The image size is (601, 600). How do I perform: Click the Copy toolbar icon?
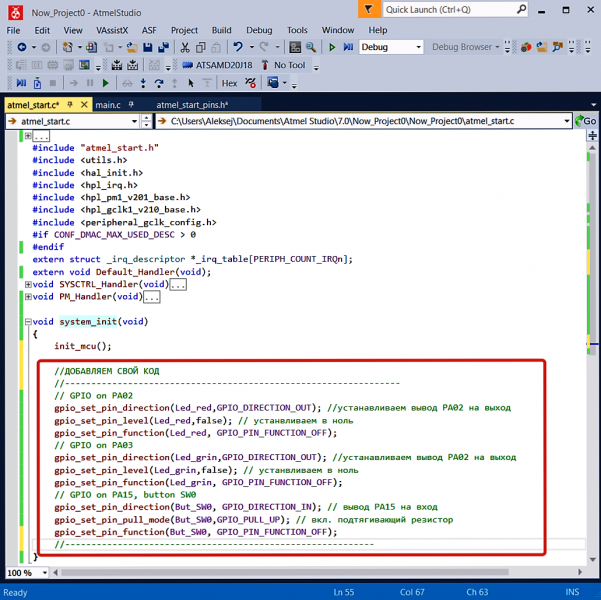tap(200, 47)
